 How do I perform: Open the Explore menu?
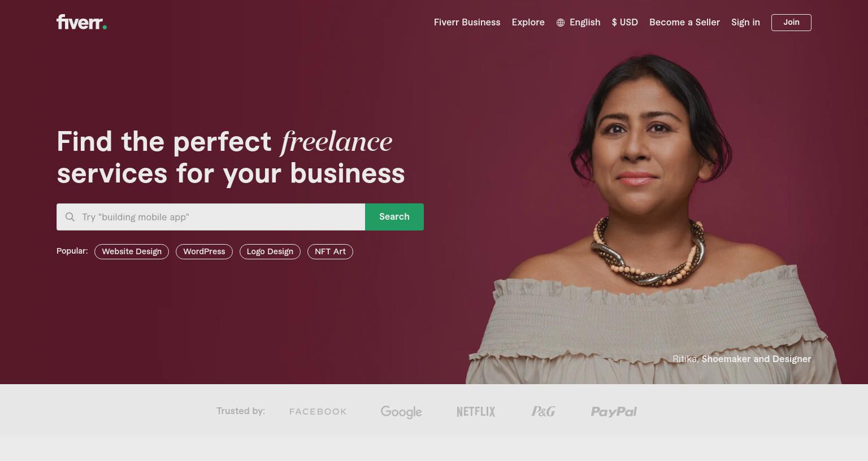click(x=528, y=23)
